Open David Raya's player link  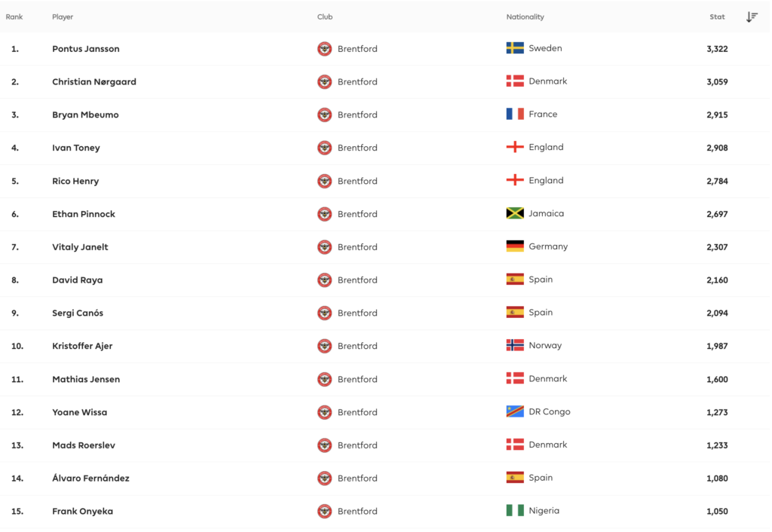[x=78, y=280]
